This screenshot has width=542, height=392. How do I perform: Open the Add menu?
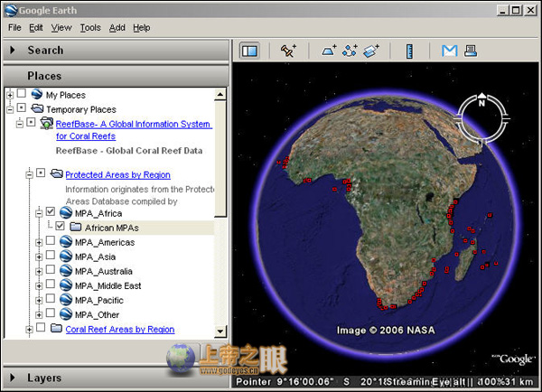click(x=117, y=28)
